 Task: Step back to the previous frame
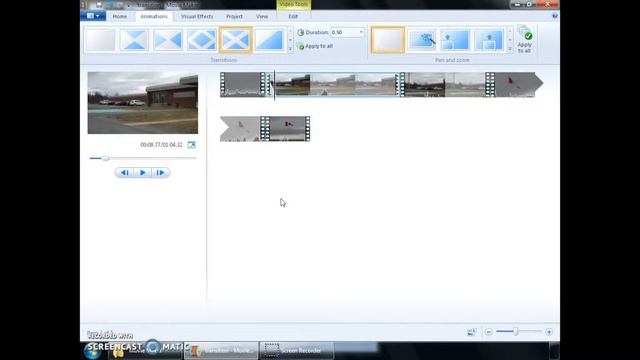(x=124, y=173)
